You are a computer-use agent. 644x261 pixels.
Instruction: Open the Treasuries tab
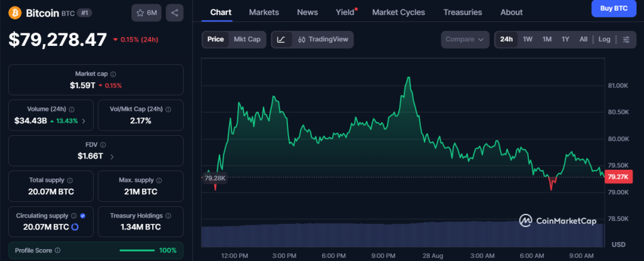point(463,13)
